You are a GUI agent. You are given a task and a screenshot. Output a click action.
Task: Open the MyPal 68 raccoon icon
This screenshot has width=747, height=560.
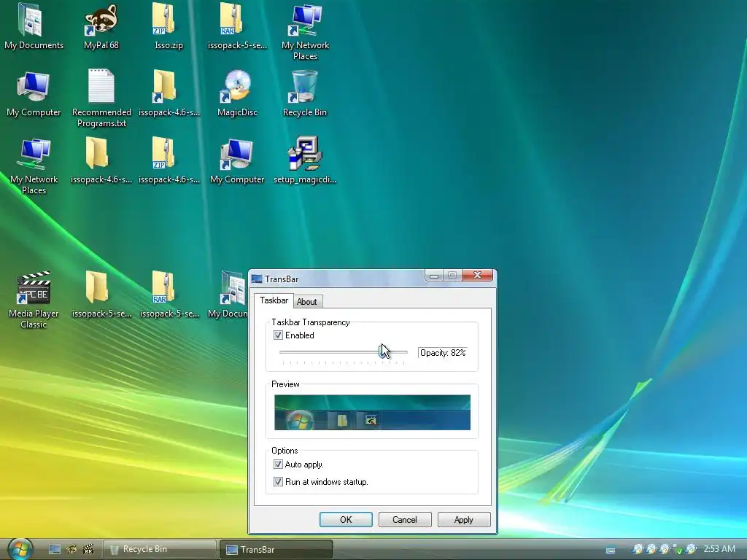(101, 21)
